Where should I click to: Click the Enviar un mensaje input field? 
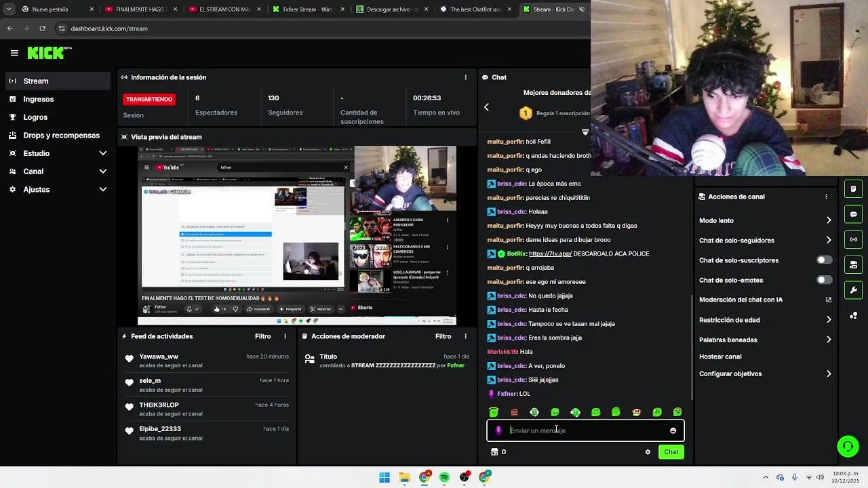pos(587,430)
